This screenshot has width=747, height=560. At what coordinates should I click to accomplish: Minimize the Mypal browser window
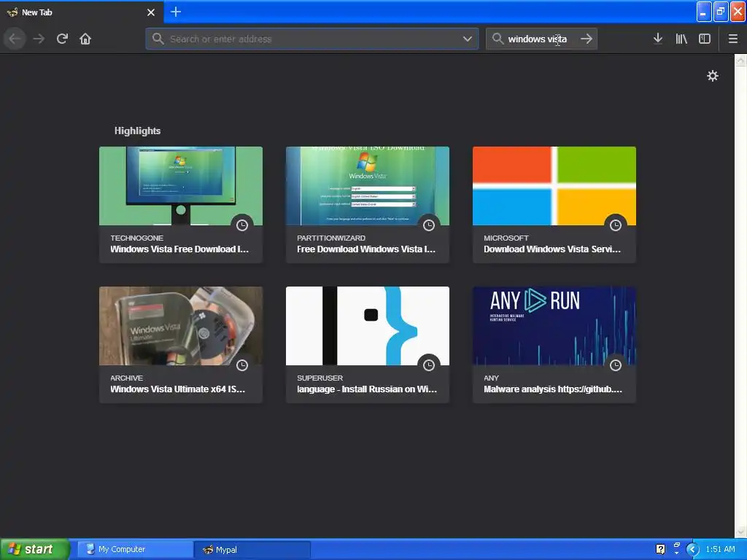pos(704,12)
